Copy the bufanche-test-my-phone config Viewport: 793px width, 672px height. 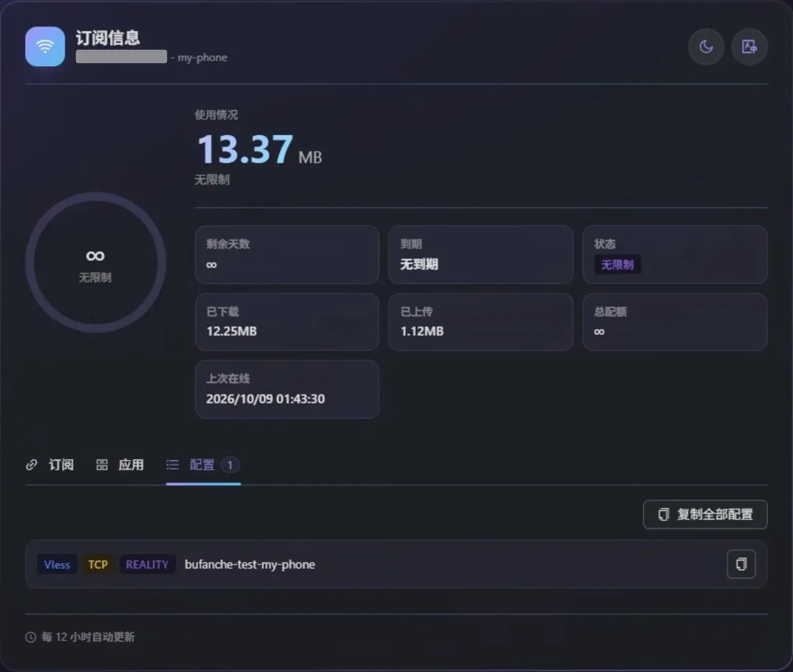pos(741,564)
